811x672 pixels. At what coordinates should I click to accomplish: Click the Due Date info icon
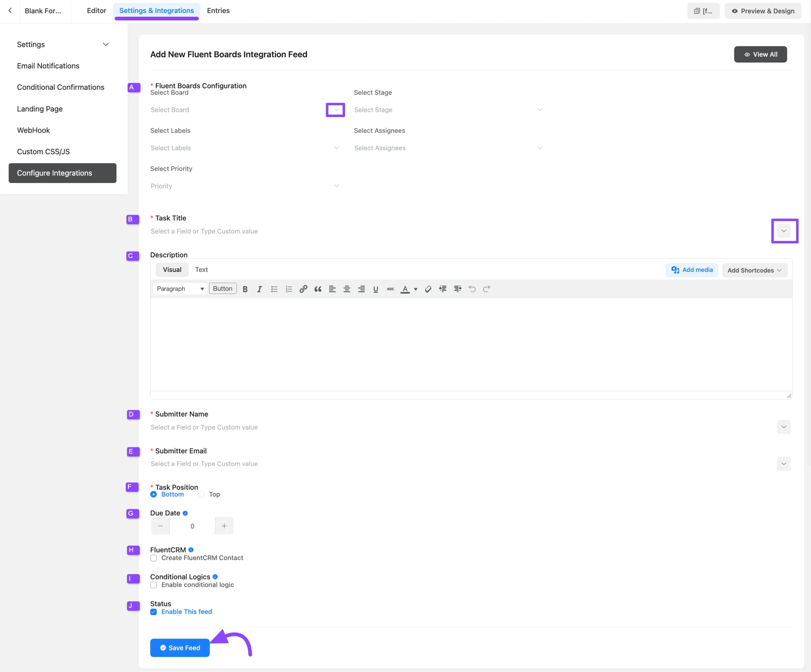[185, 513]
